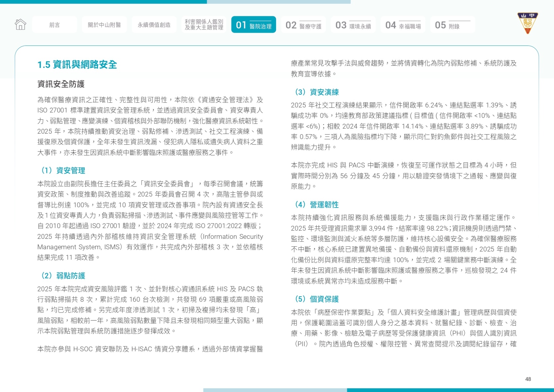Open the 04 幸福職場 tab
The width and height of the screenshot is (554, 392).
point(403,25)
